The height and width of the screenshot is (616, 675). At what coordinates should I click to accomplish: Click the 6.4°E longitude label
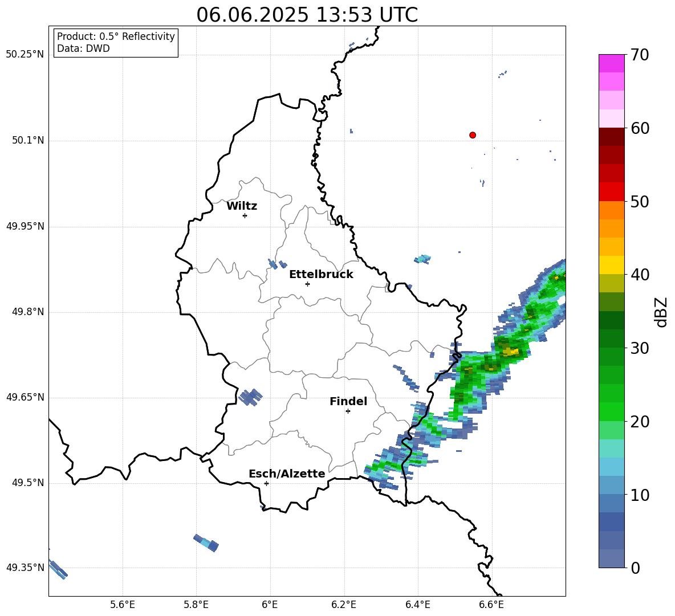[x=417, y=605]
